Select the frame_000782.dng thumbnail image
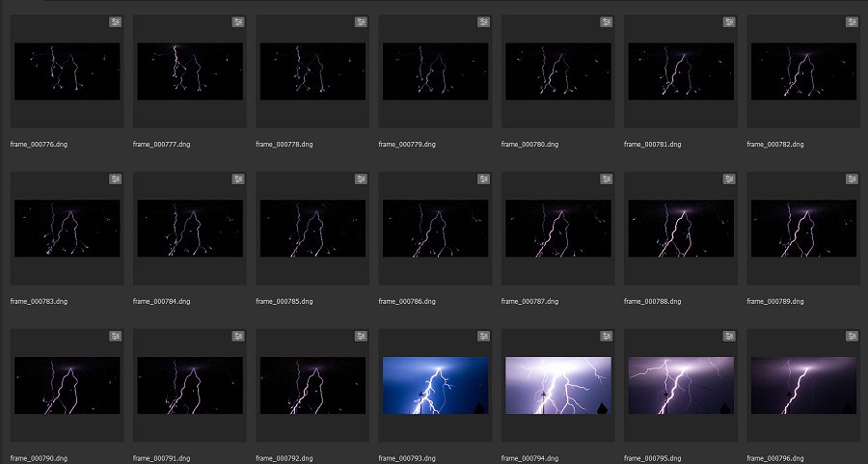Viewport: 868px width, 464px height. coord(803,71)
